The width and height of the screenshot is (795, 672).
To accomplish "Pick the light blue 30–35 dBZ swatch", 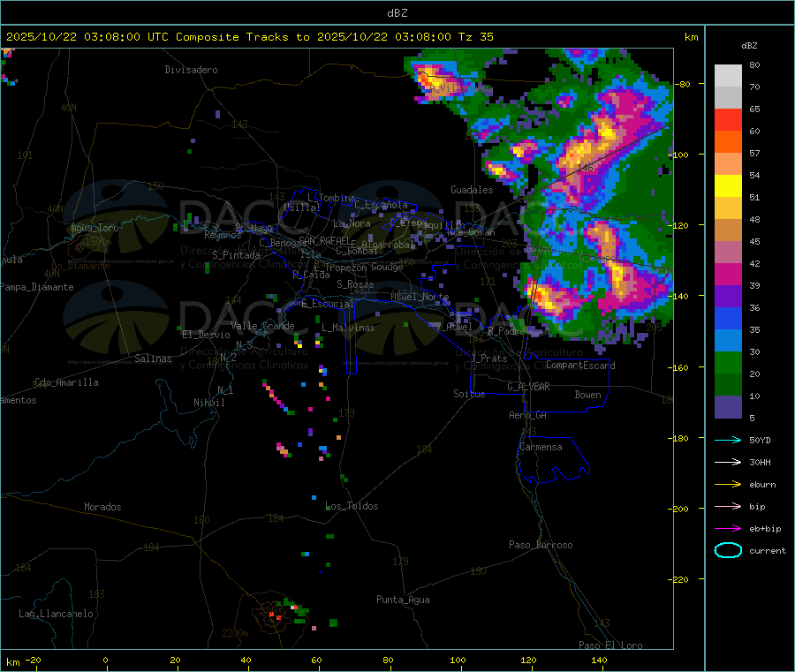I will pos(728,341).
